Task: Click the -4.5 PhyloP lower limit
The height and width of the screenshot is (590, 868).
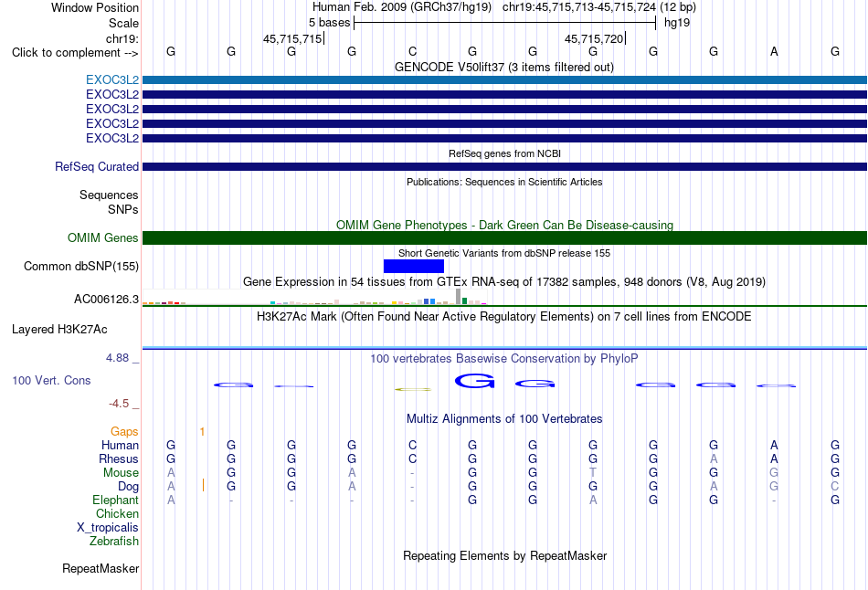Action: click(x=119, y=404)
